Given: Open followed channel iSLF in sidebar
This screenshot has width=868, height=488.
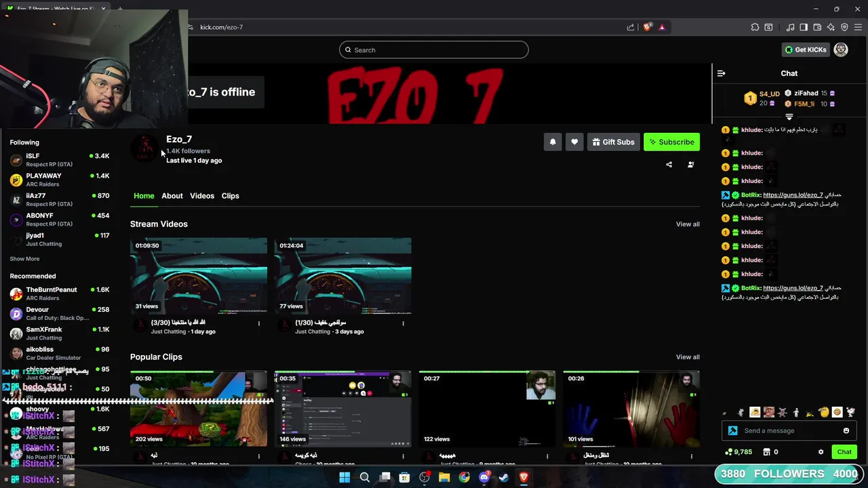Looking at the screenshot, I should click(60, 160).
